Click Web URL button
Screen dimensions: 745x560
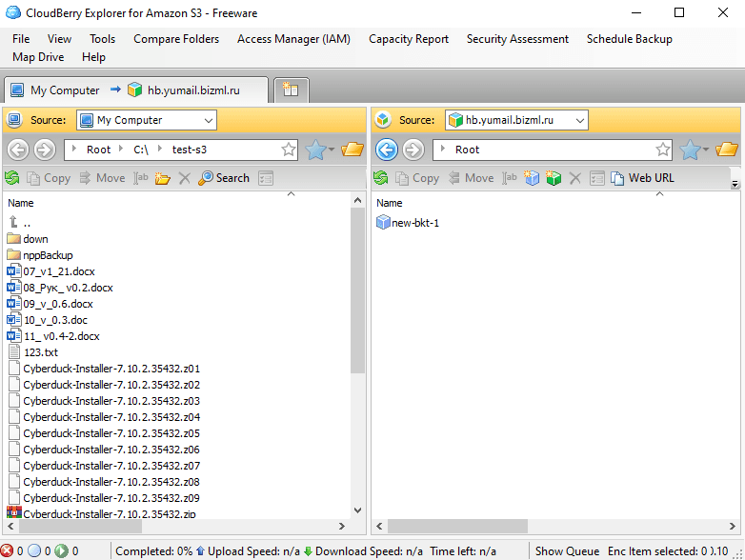pyautogui.click(x=642, y=178)
